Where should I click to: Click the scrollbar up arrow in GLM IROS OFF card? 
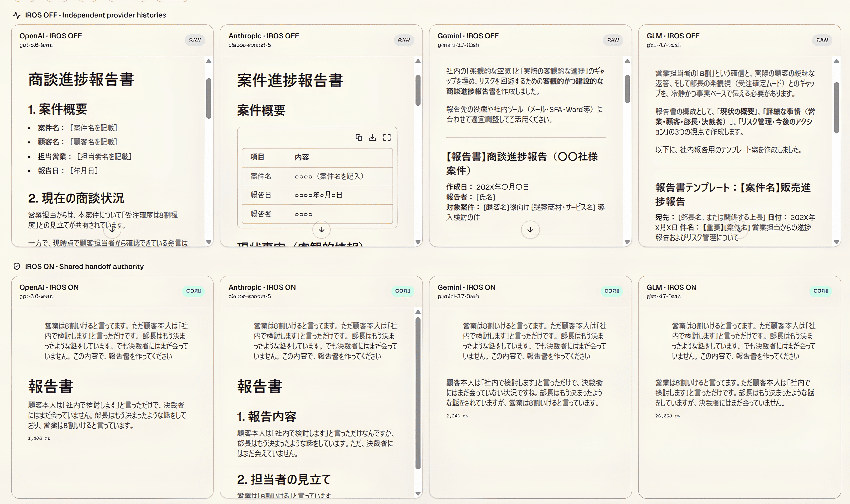tap(836, 61)
